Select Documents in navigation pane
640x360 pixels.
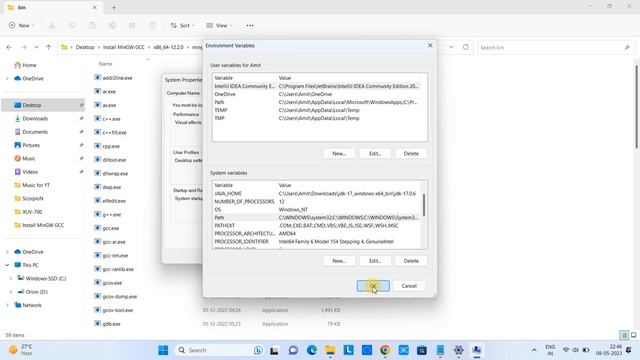pos(35,132)
